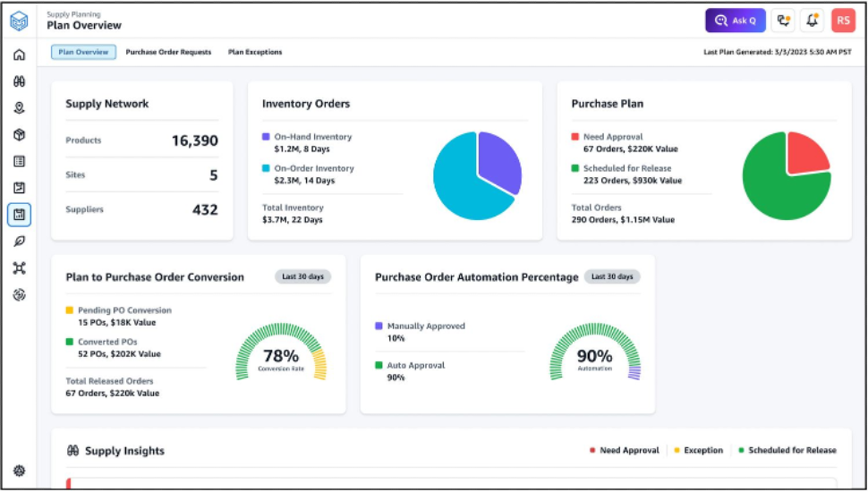Screen dimensions: 868x492
Task: Open the notifications bell icon
Action: pyautogui.click(x=813, y=21)
